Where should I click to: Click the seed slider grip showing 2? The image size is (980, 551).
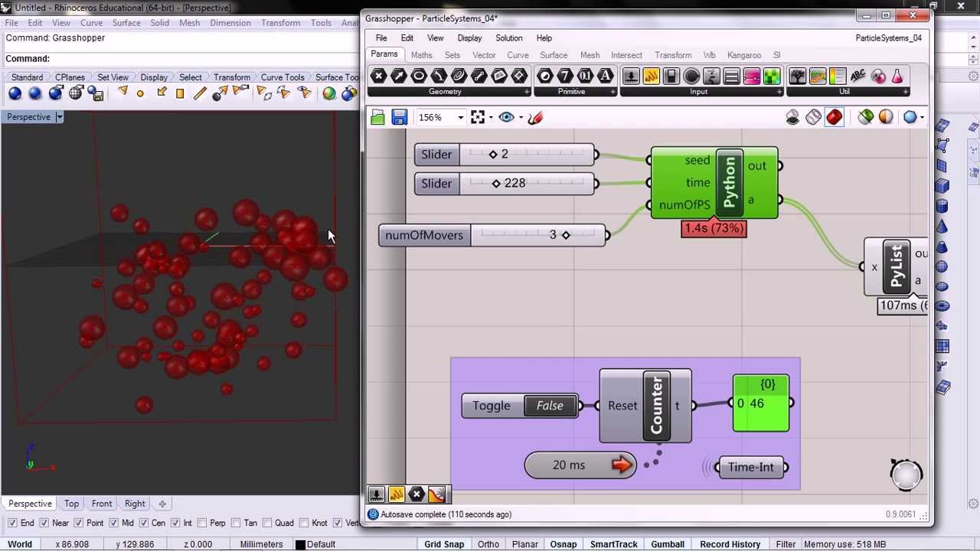click(493, 155)
